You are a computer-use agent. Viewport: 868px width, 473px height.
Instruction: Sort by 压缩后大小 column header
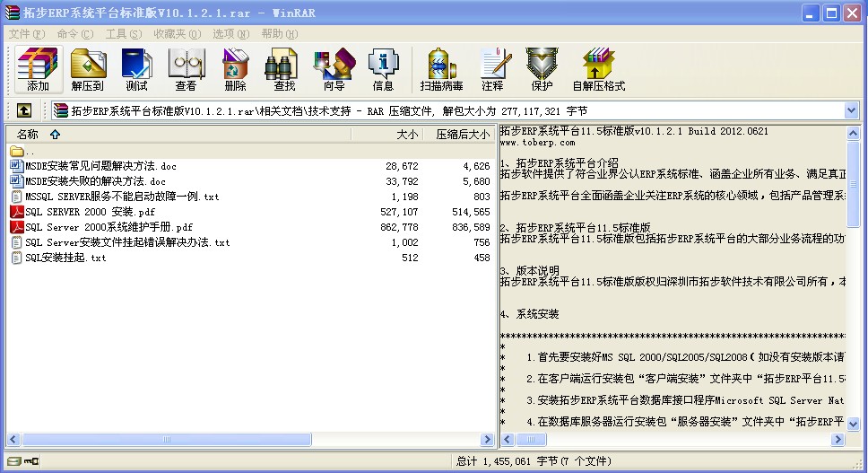(x=462, y=135)
